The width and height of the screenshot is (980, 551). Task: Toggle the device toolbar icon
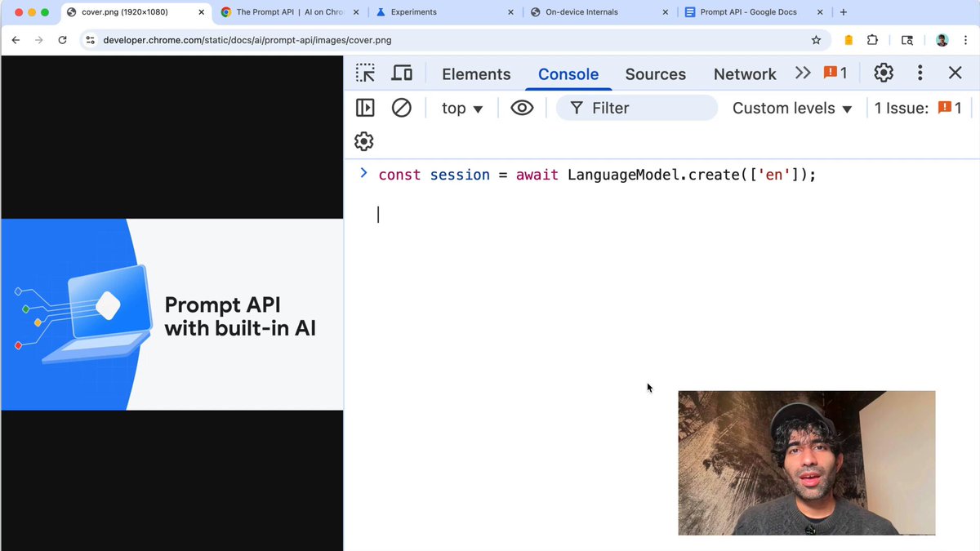tap(402, 73)
